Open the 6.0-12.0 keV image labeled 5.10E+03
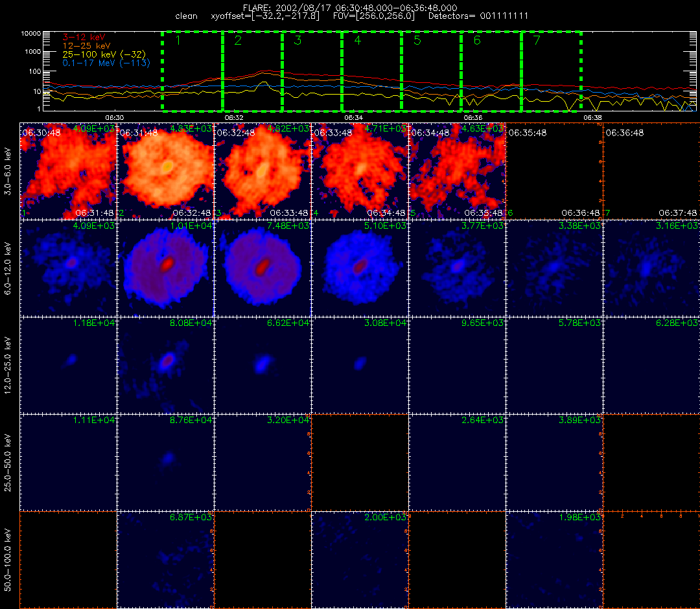Viewport: 700px width, 609px height. click(360, 268)
